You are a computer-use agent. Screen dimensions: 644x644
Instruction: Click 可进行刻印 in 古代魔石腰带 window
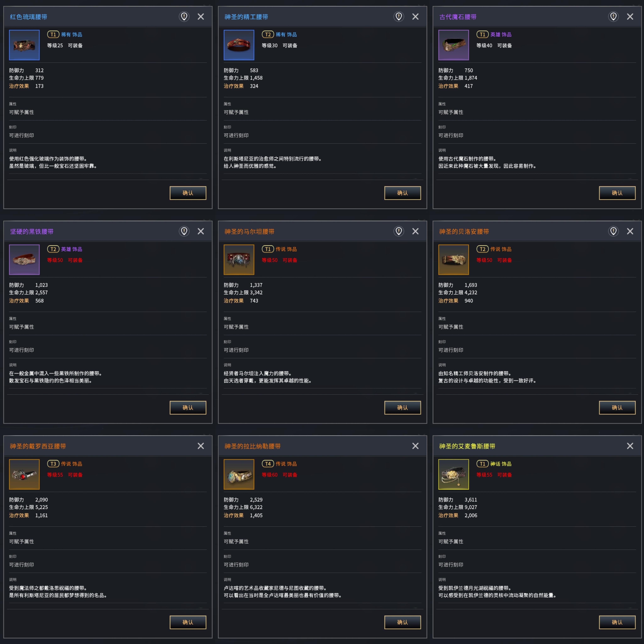pos(451,135)
